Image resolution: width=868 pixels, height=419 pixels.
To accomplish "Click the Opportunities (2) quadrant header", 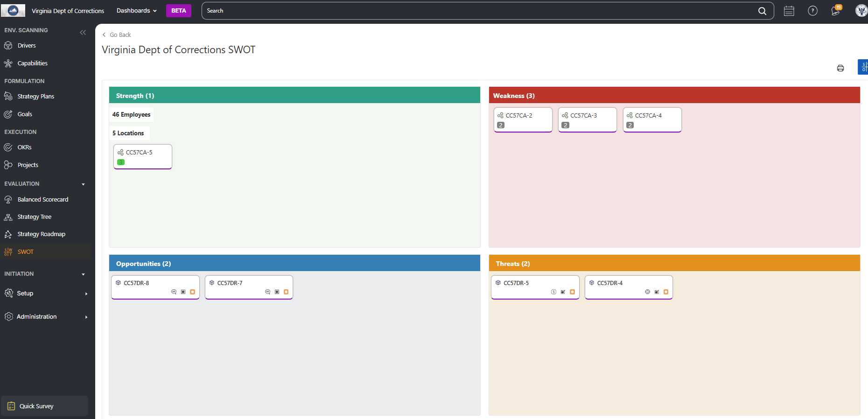I will coord(294,263).
